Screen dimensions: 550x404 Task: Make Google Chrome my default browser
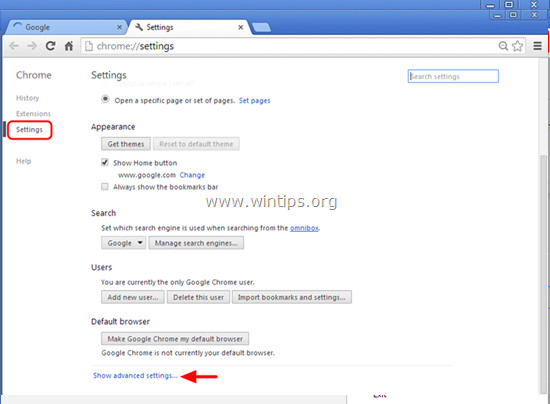(175, 339)
